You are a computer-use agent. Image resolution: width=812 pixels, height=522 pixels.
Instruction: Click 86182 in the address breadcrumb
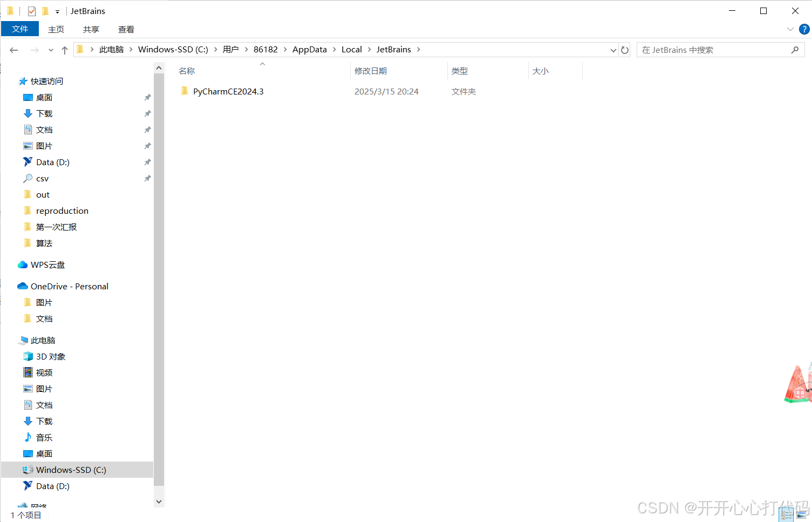tap(265, 50)
